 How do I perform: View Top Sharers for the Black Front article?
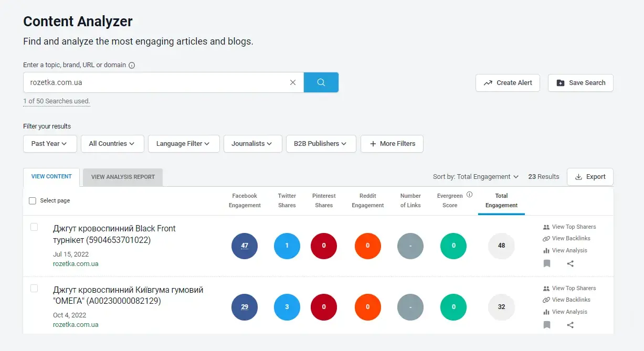point(569,227)
